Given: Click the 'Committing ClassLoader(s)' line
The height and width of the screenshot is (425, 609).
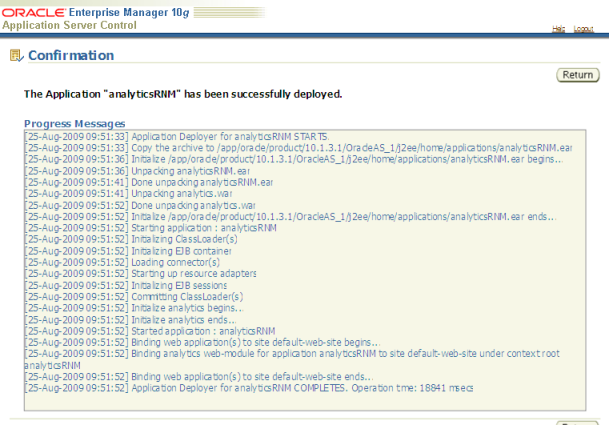Looking at the screenshot, I should pos(134,296).
